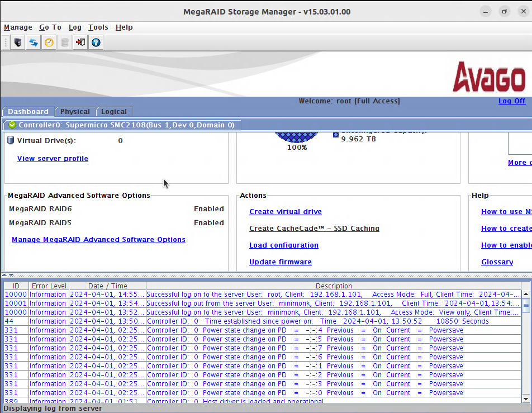Open the Help menu
532x413 pixels.
pos(124,27)
